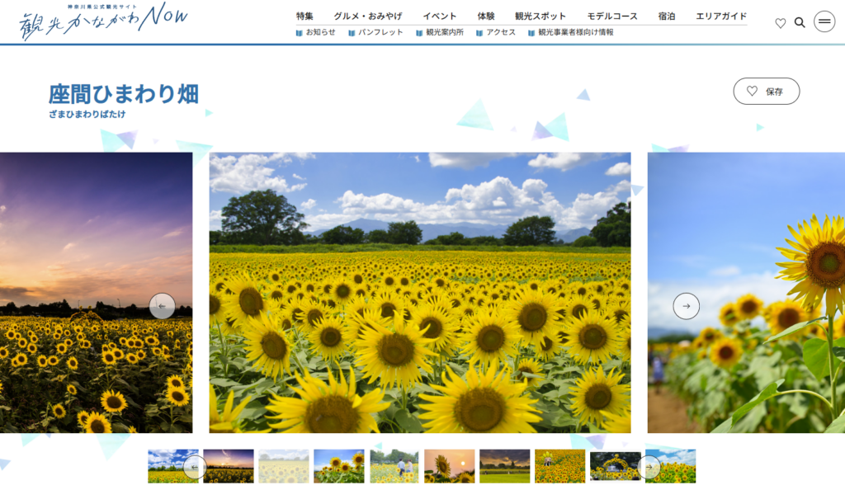The height and width of the screenshot is (504, 845).
Task: Open the パンフレット link
Action: click(x=380, y=33)
